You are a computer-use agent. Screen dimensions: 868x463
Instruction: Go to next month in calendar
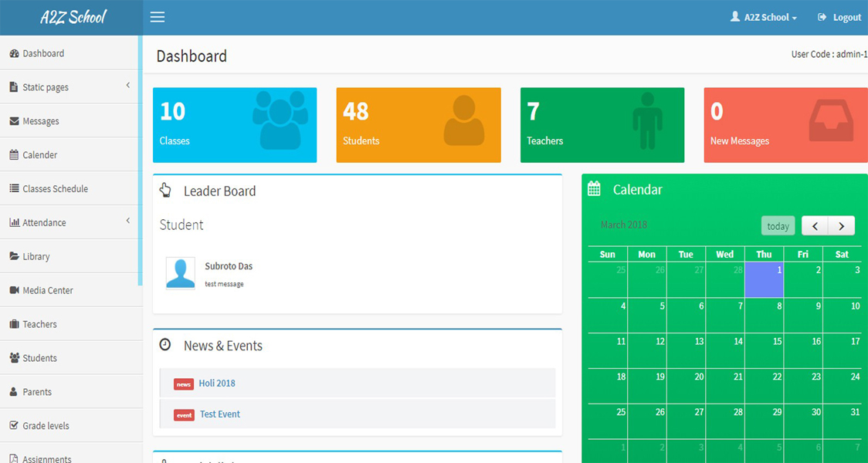point(842,225)
